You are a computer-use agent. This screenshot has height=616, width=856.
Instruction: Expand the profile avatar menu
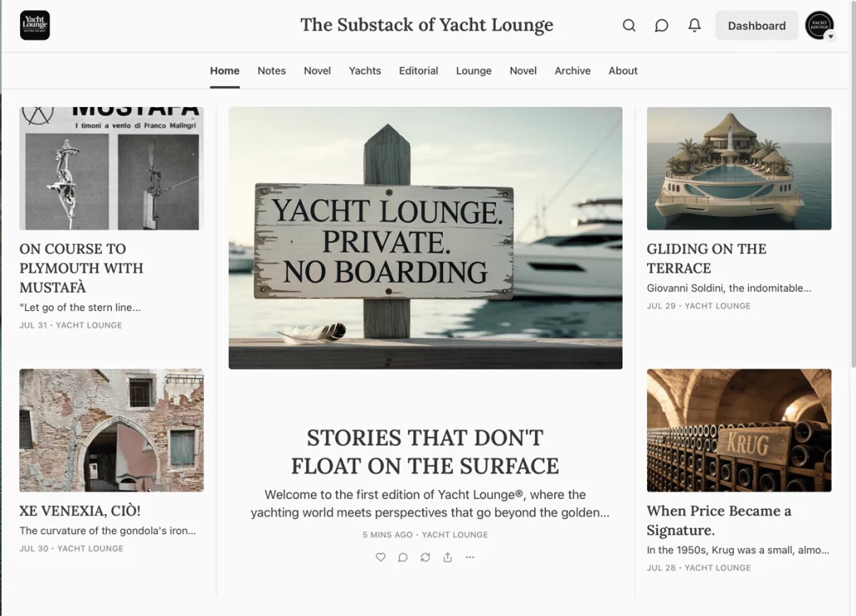click(819, 26)
